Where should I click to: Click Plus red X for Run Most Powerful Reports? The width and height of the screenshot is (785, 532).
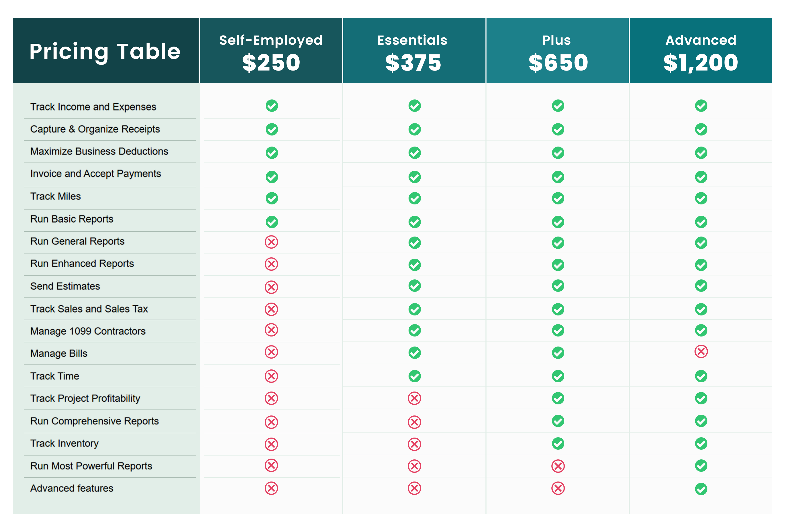pyautogui.click(x=558, y=466)
